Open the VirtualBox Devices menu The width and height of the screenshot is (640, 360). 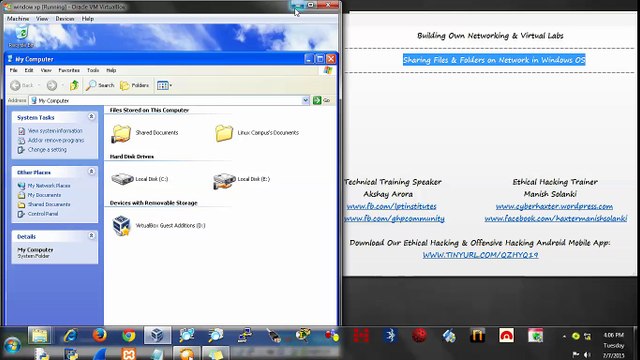pyautogui.click(x=65, y=19)
